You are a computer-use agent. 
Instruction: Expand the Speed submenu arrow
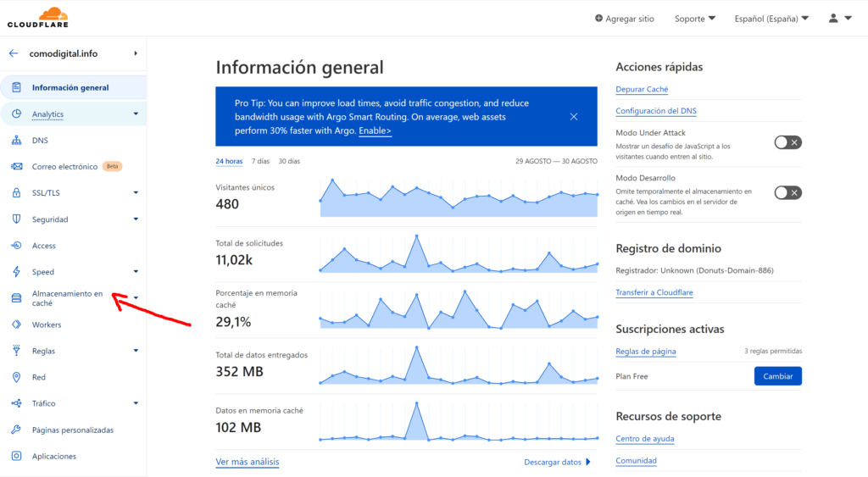(x=136, y=271)
